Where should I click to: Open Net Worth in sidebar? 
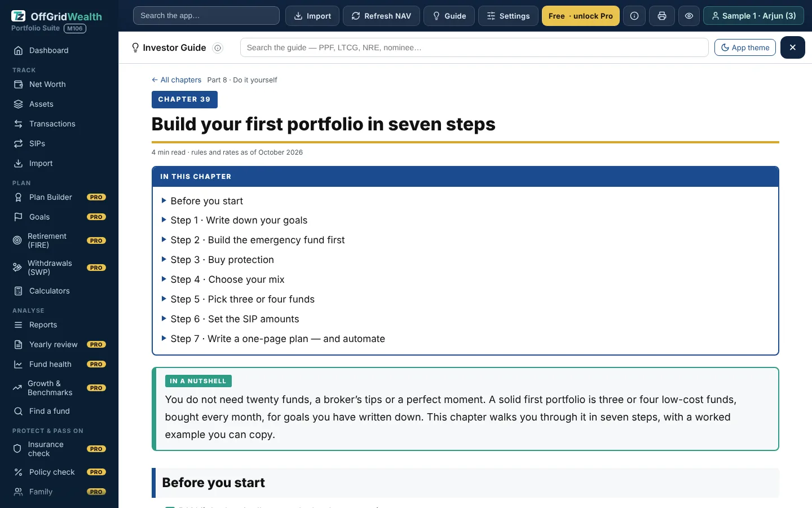(x=59, y=84)
